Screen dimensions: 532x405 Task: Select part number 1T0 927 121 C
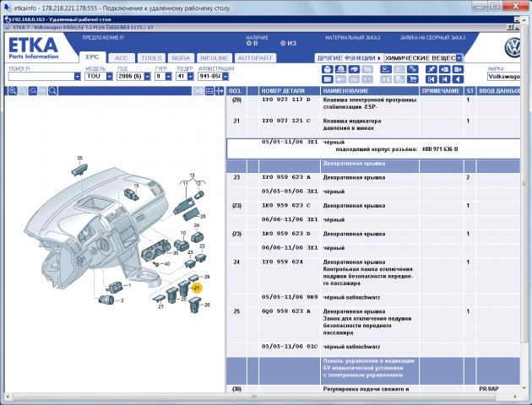pyautogui.click(x=285, y=121)
